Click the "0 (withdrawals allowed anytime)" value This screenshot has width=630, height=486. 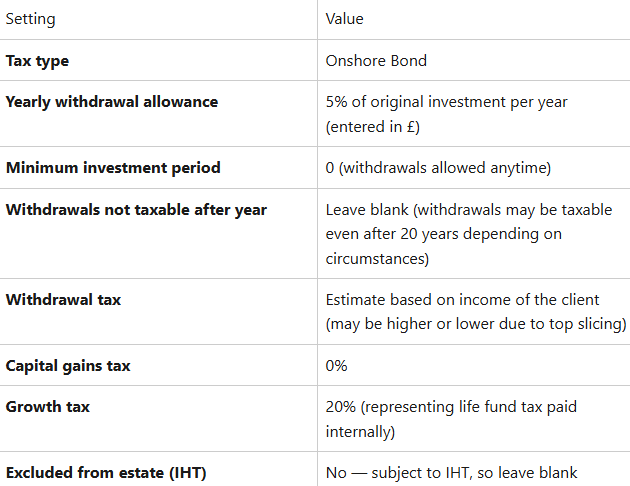click(x=438, y=168)
